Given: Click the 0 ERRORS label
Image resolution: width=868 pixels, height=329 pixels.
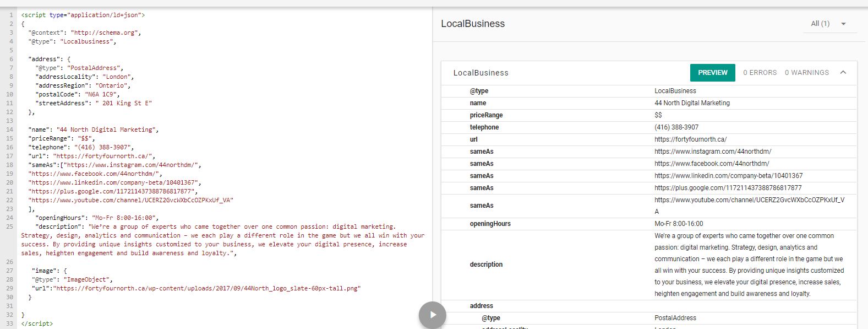Looking at the screenshot, I should pos(760,73).
